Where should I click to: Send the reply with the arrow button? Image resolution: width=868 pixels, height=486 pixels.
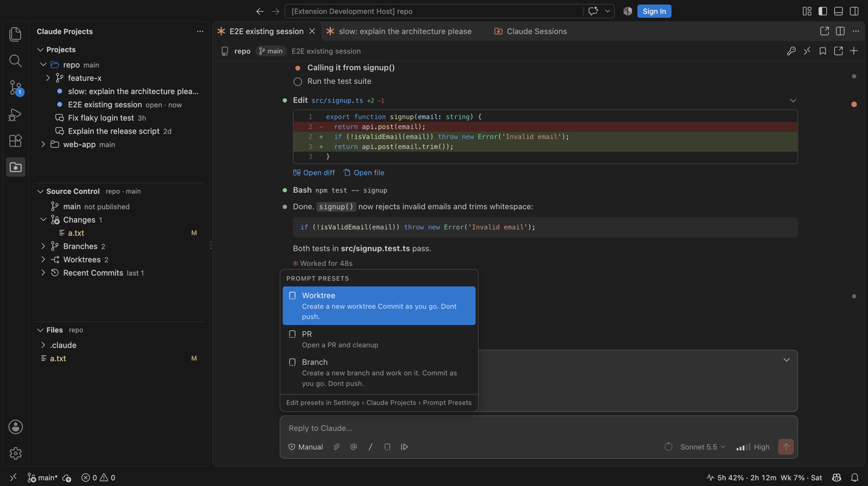pos(786,447)
